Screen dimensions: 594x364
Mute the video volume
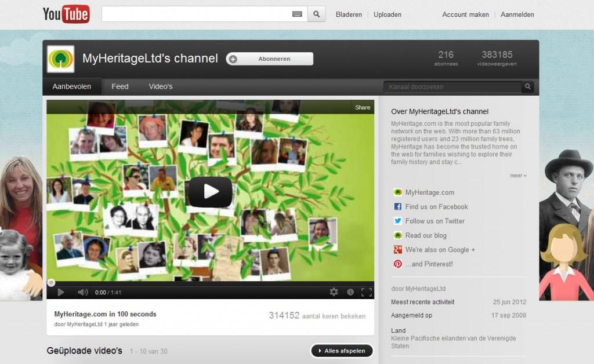pyautogui.click(x=82, y=292)
